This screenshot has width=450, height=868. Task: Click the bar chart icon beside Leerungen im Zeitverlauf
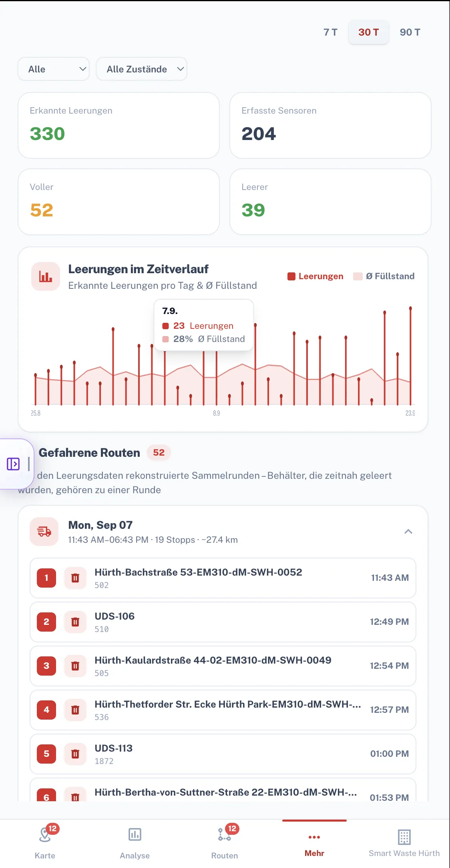pyautogui.click(x=46, y=276)
